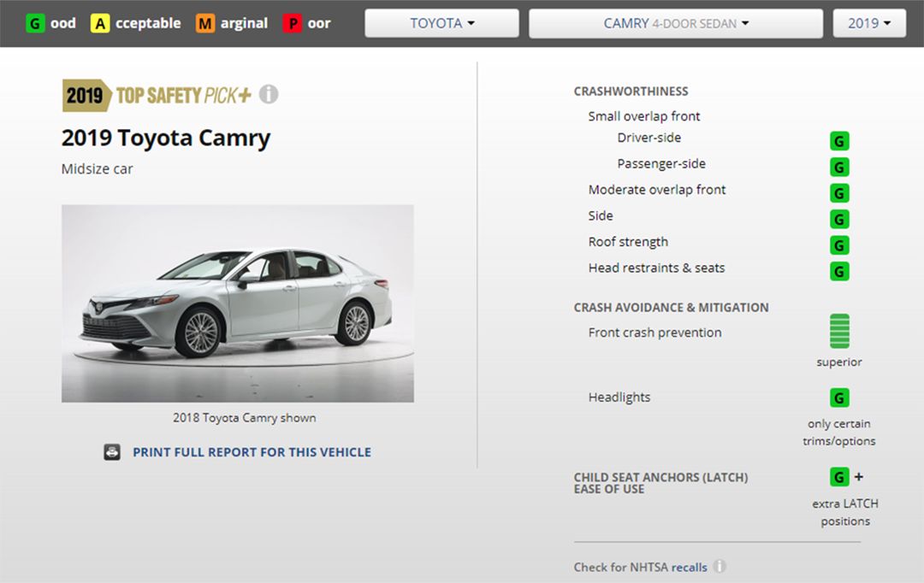This screenshot has height=583, width=924.
Task: Click the orange Marginal legend swatch
Action: coord(205,23)
